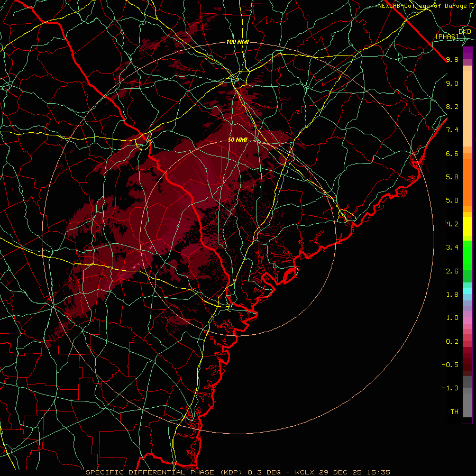Click the TH label on the color scale

(454, 412)
